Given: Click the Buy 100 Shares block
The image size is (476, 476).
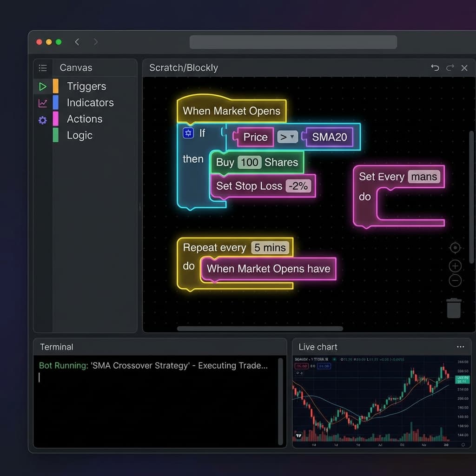Looking at the screenshot, I should click(x=256, y=162).
